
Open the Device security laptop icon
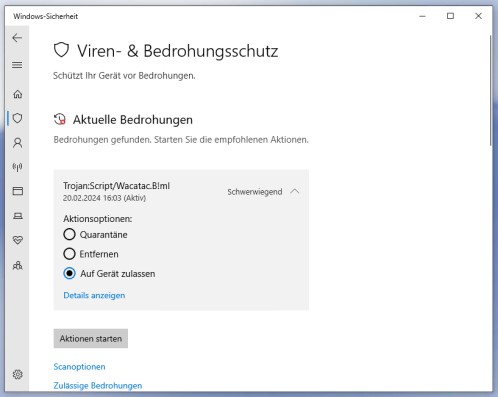click(x=18, y=216)
